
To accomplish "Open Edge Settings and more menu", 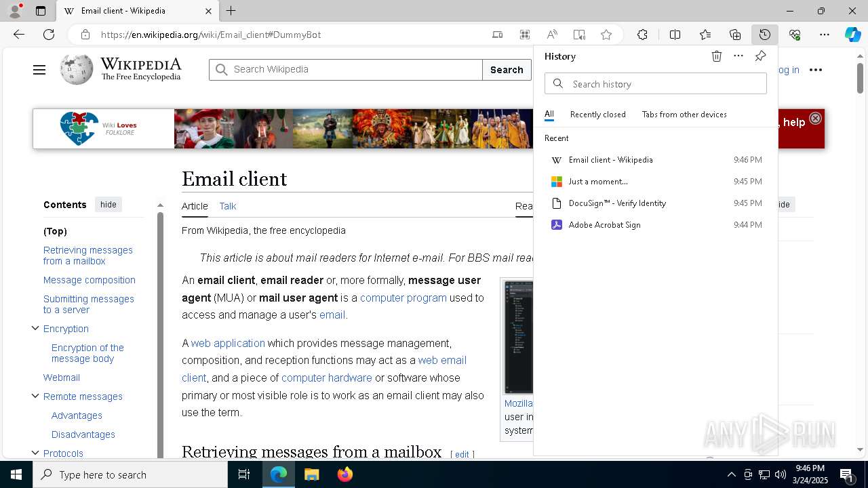I will point(825,35).
